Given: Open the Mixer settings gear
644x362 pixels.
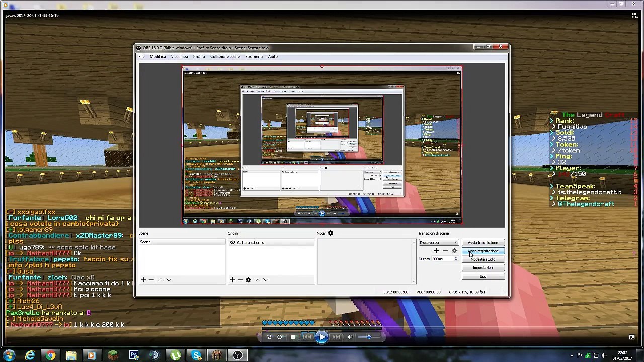Looking at the screenshot, I should (331, 233).
